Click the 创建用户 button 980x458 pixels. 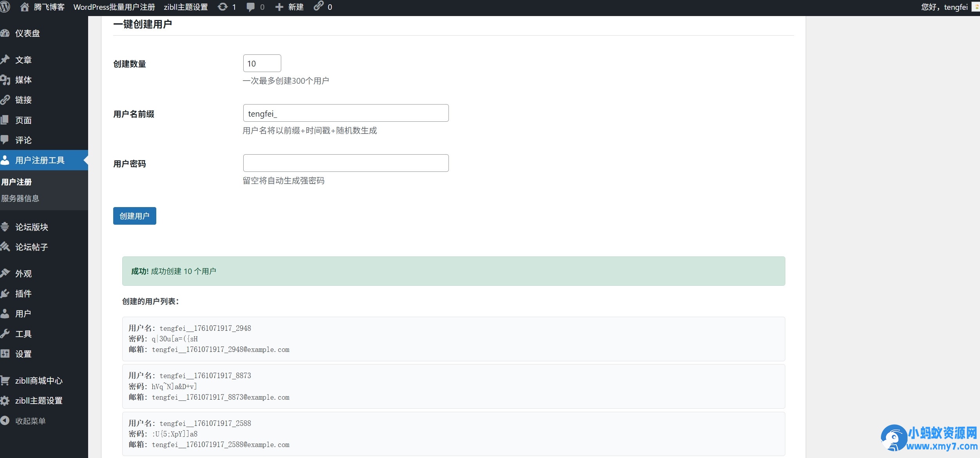tap(134, 216)
